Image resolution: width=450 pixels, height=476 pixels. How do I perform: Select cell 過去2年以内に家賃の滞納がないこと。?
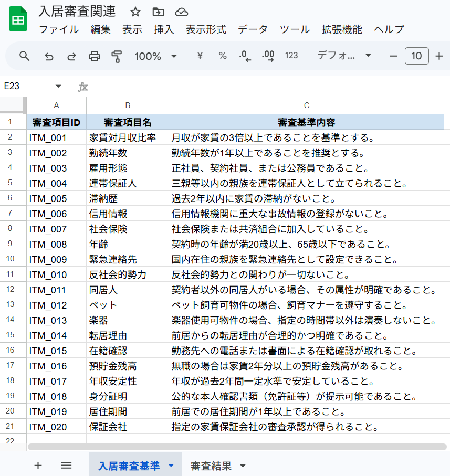tap(306, 198)
